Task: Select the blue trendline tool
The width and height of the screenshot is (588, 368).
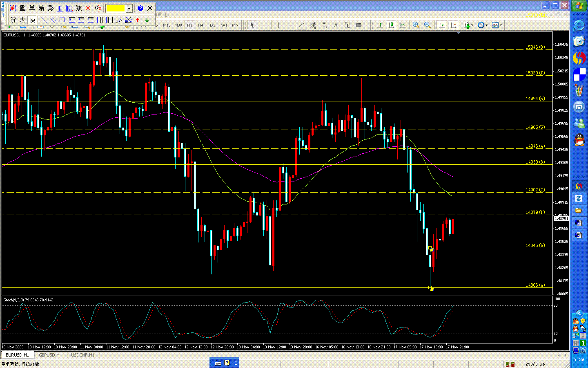Action: [x=43, y=20]
